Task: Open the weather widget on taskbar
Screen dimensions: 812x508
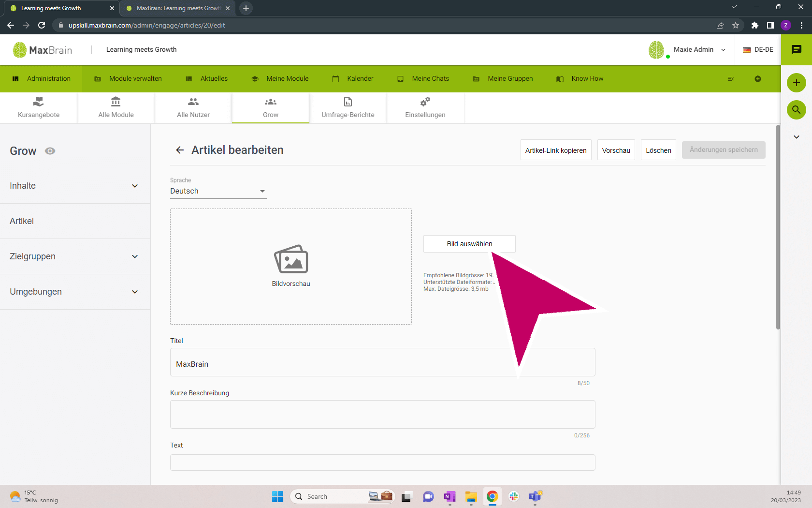Action: pyautogui.click(x=34, y=496)
